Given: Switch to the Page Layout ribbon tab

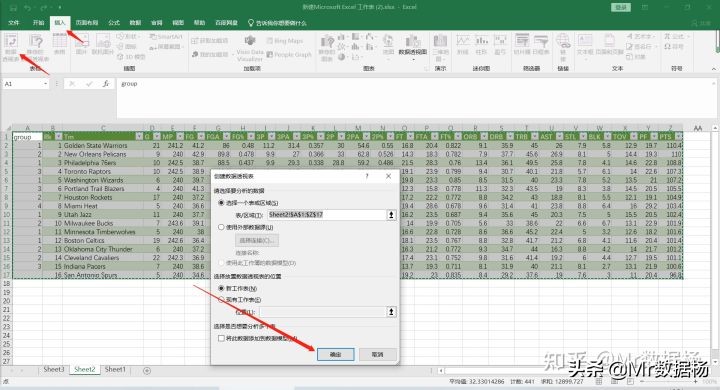Looking at the screenshot, I should pos(87,23).
